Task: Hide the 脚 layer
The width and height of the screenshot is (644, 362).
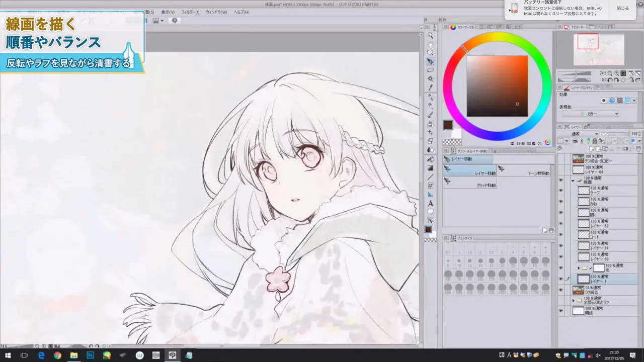Action: pos(561,213)
